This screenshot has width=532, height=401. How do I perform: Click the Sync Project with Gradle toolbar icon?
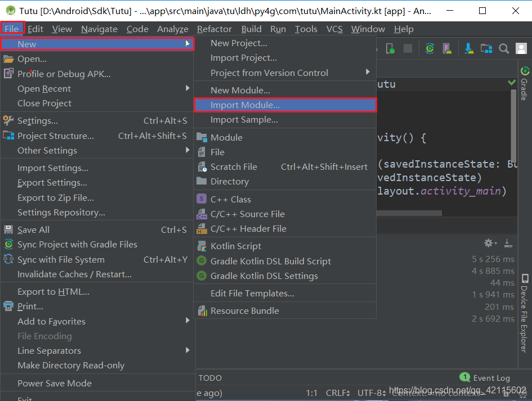pos(430,49)
